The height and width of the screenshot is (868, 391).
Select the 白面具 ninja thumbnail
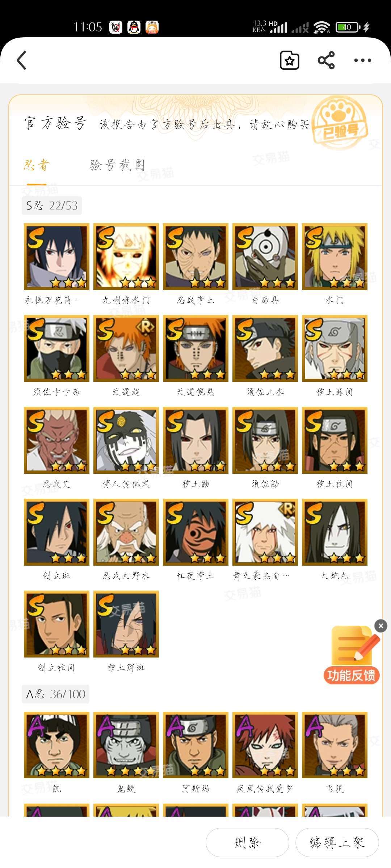(x=265, y=256)
